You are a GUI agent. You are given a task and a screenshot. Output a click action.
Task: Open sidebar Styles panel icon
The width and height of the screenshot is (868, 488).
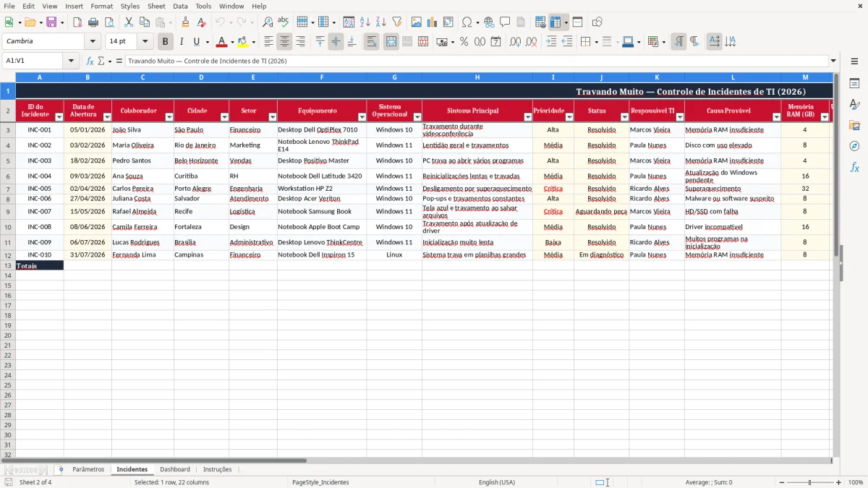click(x=854, y=105)
